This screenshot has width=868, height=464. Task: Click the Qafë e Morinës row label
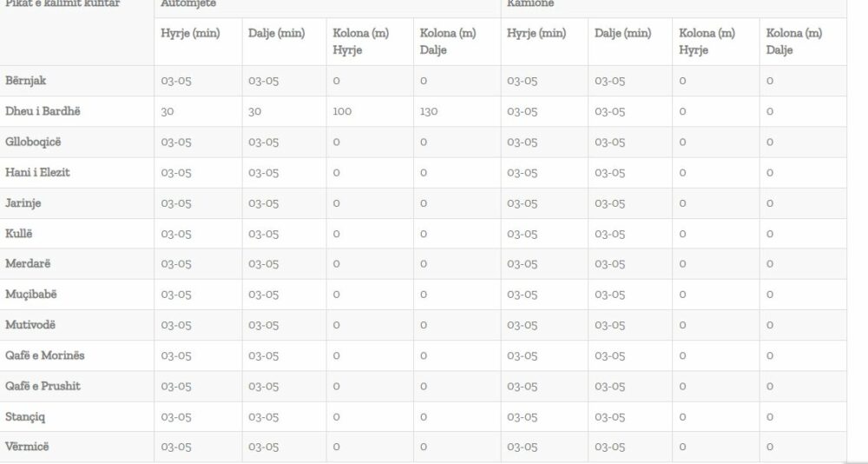(45, 355)
